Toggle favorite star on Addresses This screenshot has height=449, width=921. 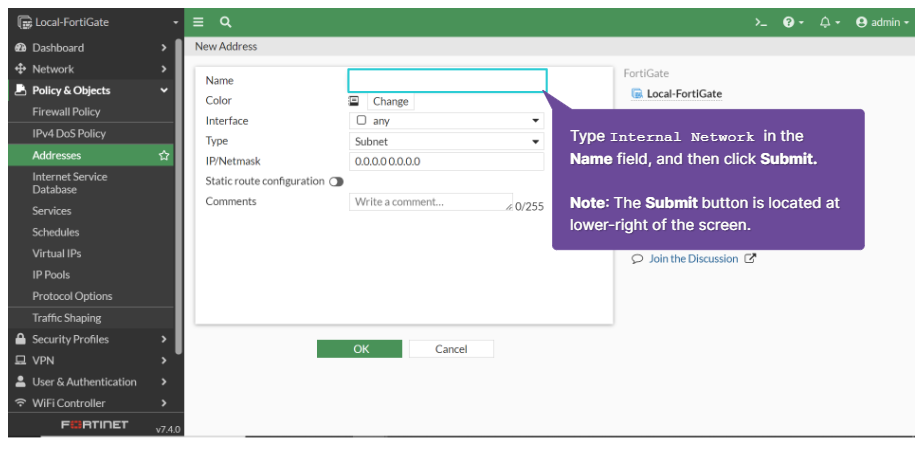(164, 155)
